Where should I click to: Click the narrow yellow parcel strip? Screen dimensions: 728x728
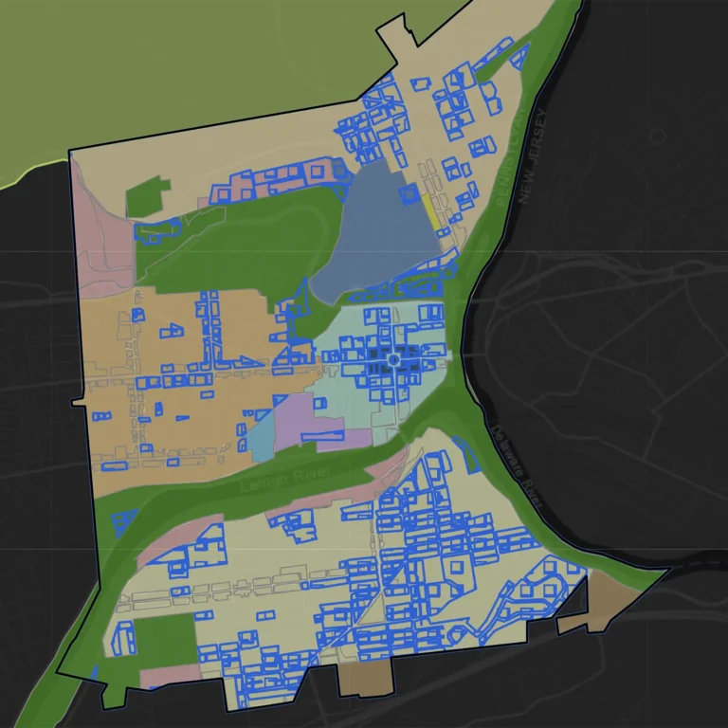point(430,211)
